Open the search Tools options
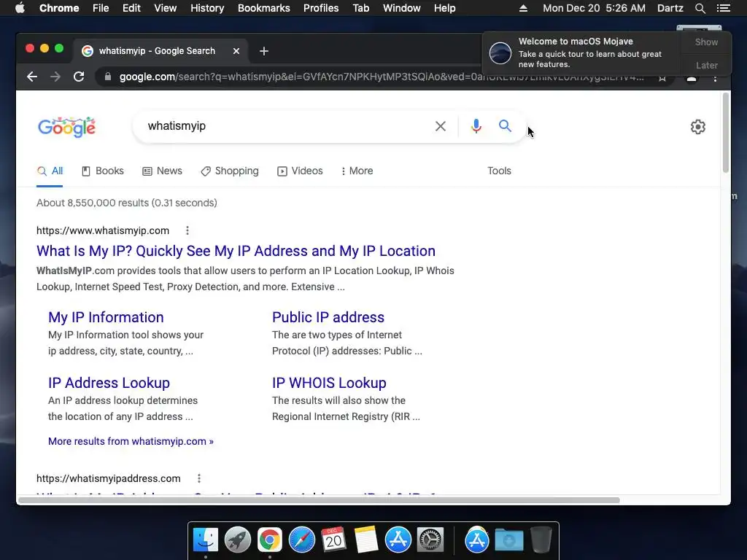Image resolution: width=747 pixels, height=560 pixels. (499, 171)
